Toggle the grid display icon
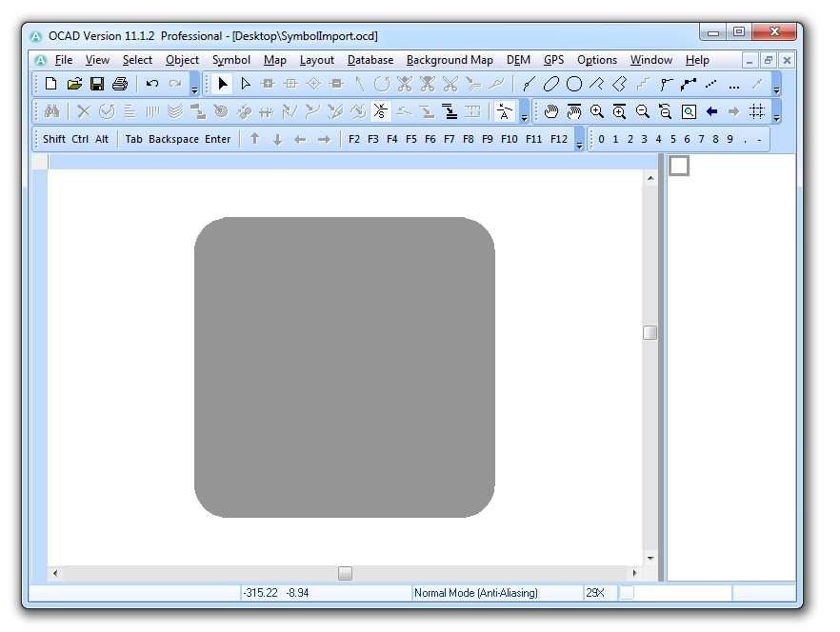Image resolution: width=840 pixels, height=632 pixels. 757,111
